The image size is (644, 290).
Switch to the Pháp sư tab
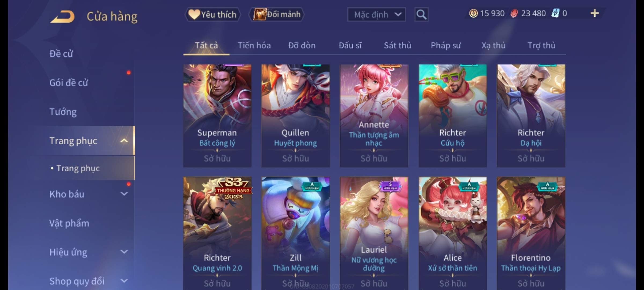[x=445, y=45]
